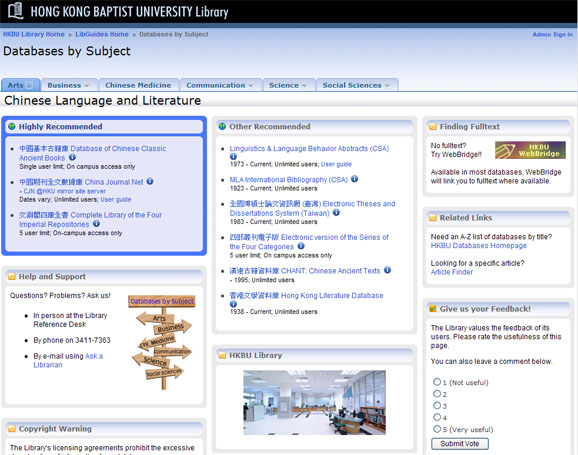Go to LibGuides Home breadcrumb

pos(102,34)
